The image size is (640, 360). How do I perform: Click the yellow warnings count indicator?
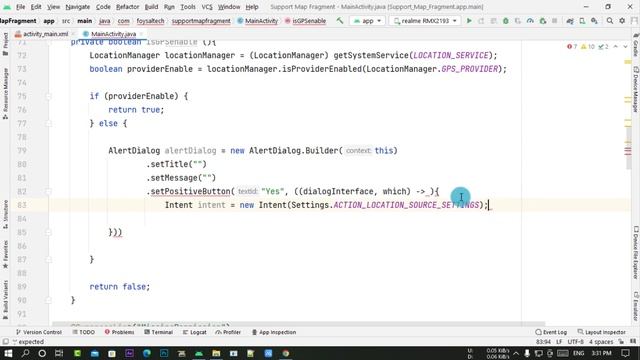(588, 47)
